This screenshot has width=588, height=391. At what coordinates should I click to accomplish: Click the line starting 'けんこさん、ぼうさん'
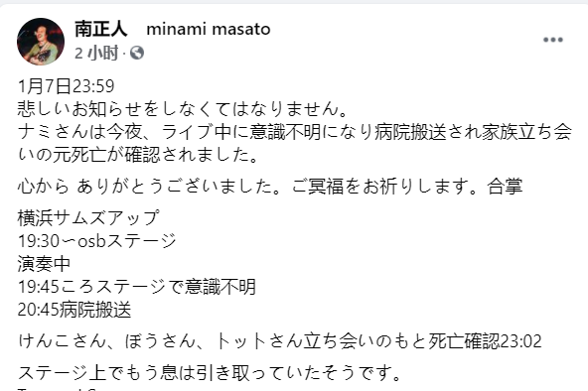(x=280, y=341)
